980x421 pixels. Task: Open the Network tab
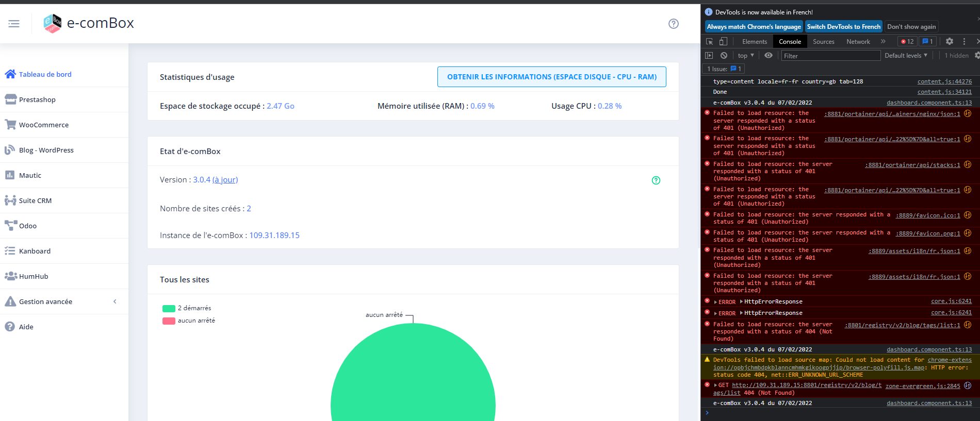858,42
